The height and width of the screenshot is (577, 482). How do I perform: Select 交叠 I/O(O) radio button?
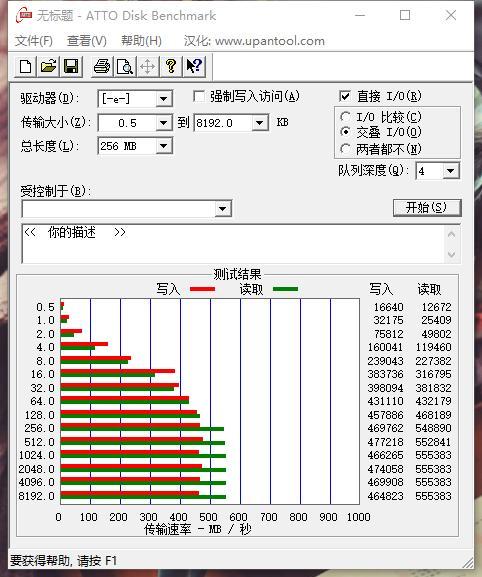[x=345, y=132]
